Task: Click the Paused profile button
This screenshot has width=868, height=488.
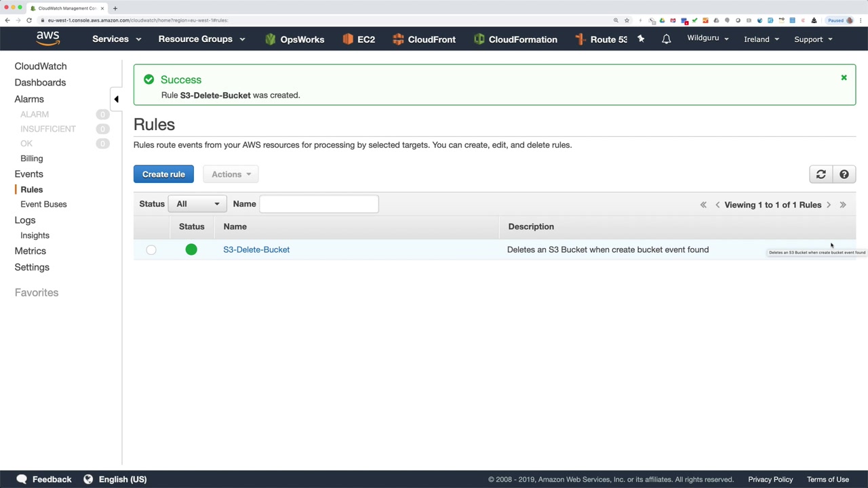Action: point(840,20)
